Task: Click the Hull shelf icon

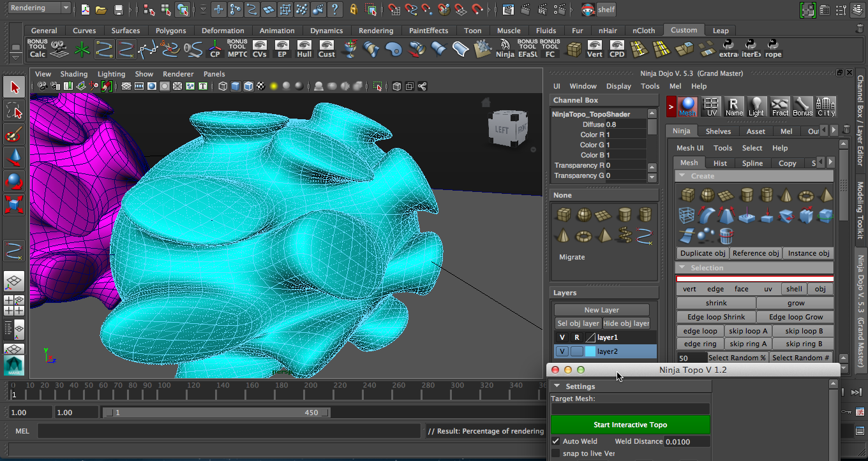Action: 304,48
